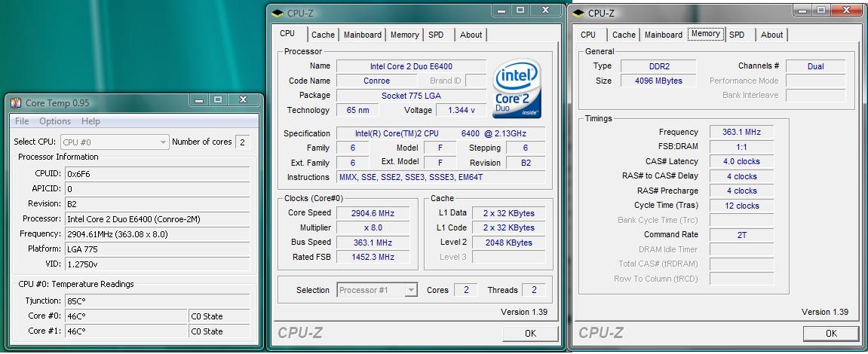Switch to Mainboard tab in right CPU-Z
868x354 pixels.
(664, 35)
